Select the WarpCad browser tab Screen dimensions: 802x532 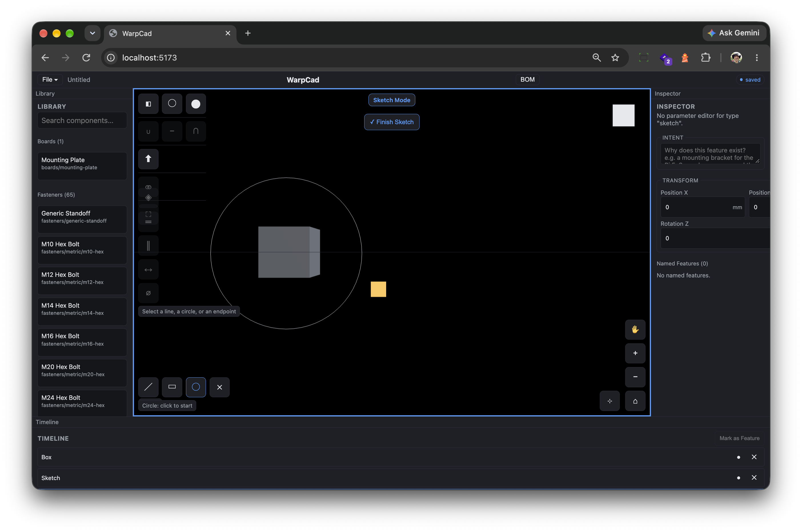(x=170, y=33)
